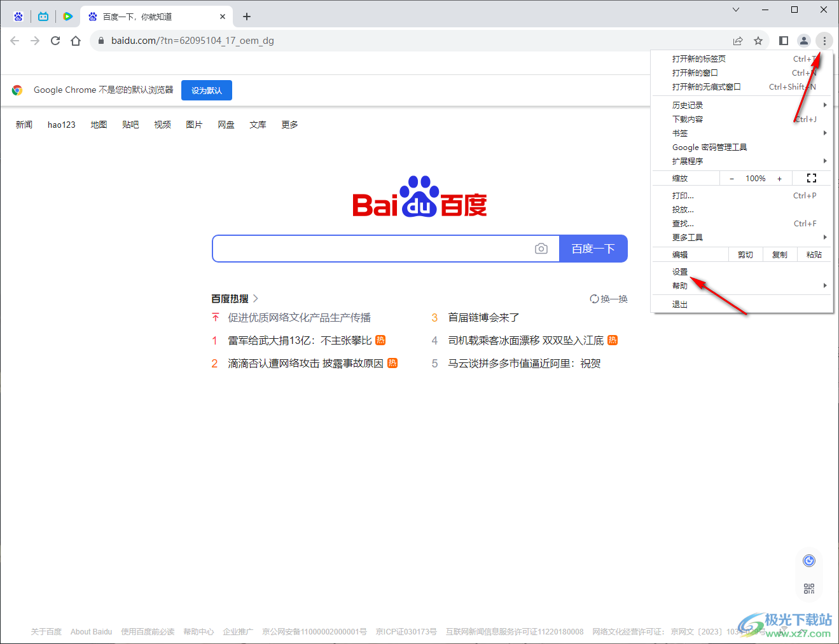The height and width of the screenshot is (644, 839).
Task: Select 查找 menu item
Action: pyautogui.click(x=742, y=223)
